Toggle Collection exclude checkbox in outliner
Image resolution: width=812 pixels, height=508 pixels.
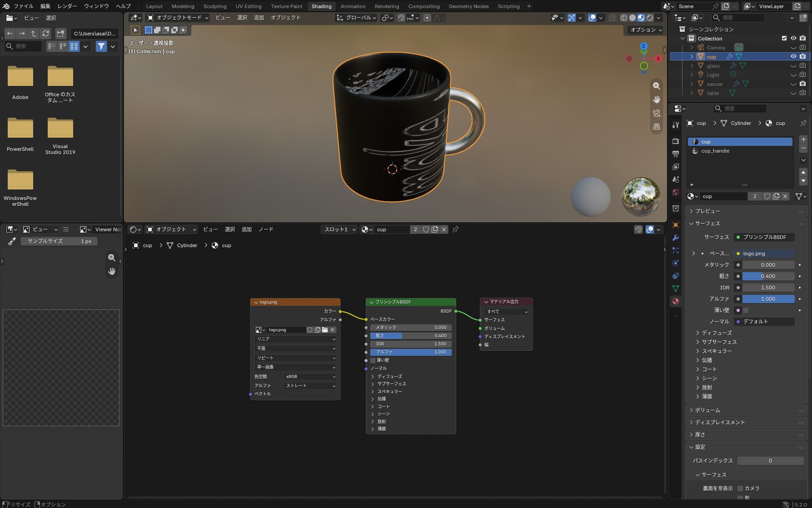click(x=784, y=38)
